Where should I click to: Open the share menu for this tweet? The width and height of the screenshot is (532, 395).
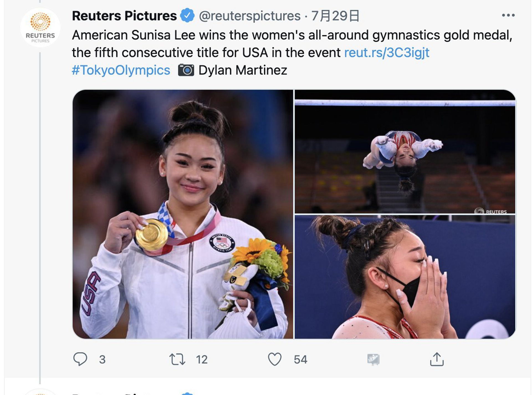tap(437, 359)
